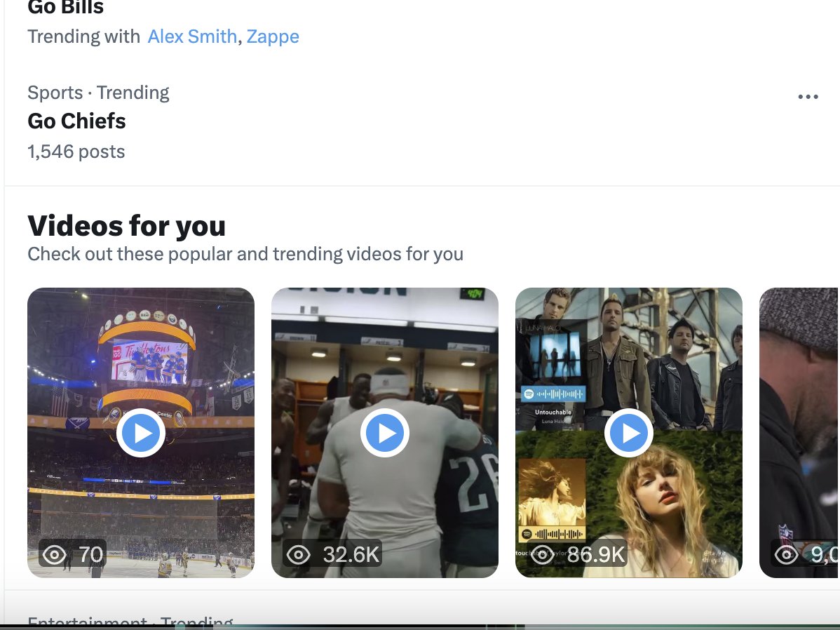Click the '70' view count

90,554
